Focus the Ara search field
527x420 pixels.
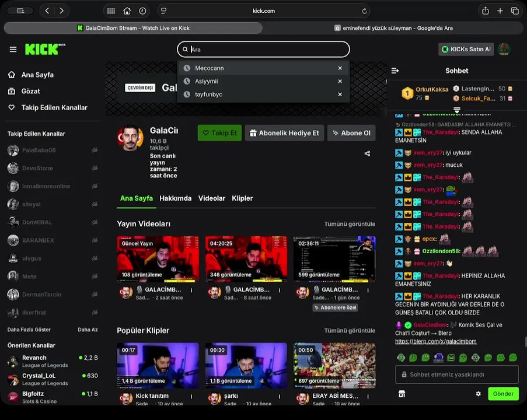click(264, 50)
